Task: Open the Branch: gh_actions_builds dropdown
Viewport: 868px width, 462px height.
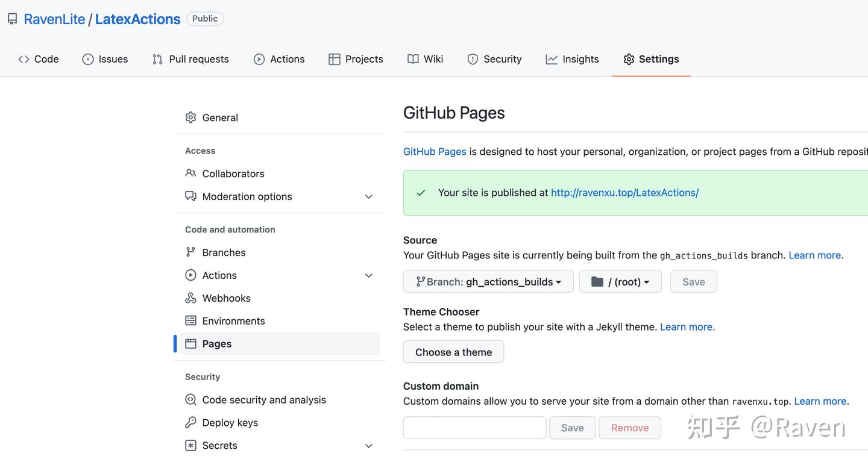Action: coord(488,281)
